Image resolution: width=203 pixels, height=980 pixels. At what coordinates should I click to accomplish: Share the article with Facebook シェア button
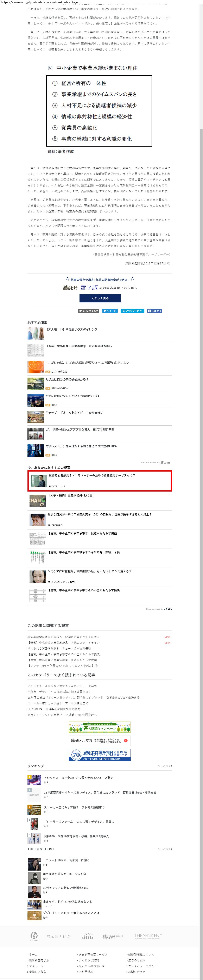point(155,311)
